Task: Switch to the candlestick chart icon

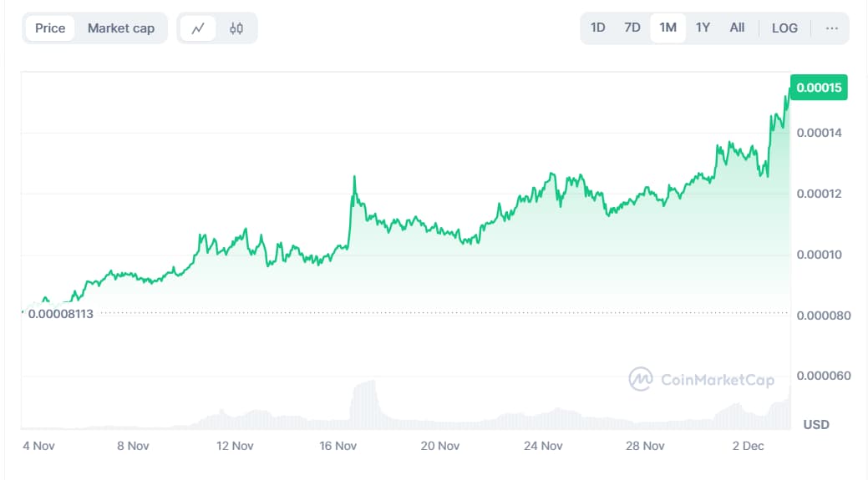Action: [236, 28]
